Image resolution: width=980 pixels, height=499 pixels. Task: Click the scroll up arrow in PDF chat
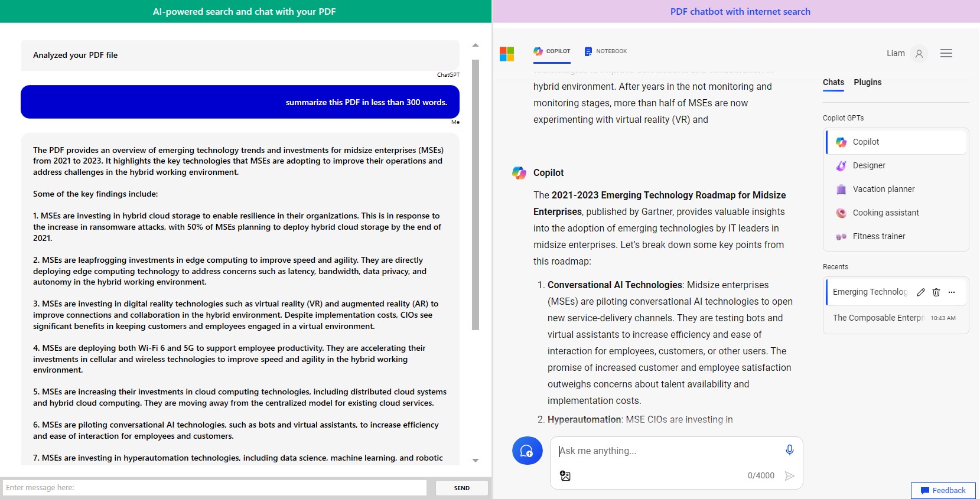tap(475, 45)
